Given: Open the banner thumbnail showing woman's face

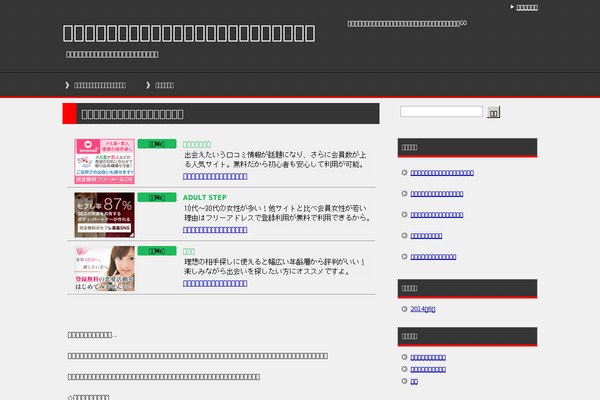Looking at the screenshot, I should click(104, 268).
